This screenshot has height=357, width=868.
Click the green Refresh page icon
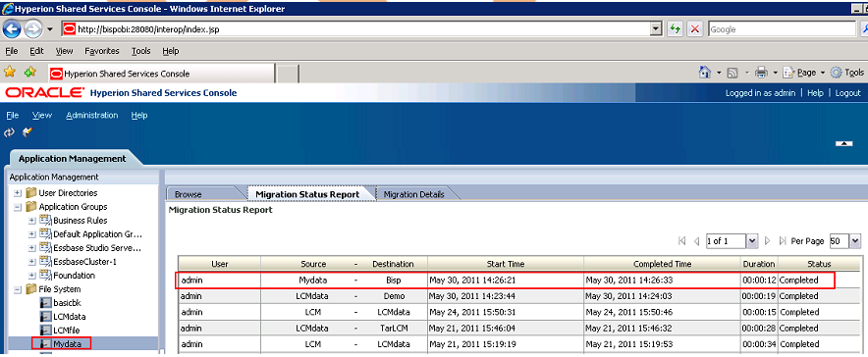click(x=675, y=29)
